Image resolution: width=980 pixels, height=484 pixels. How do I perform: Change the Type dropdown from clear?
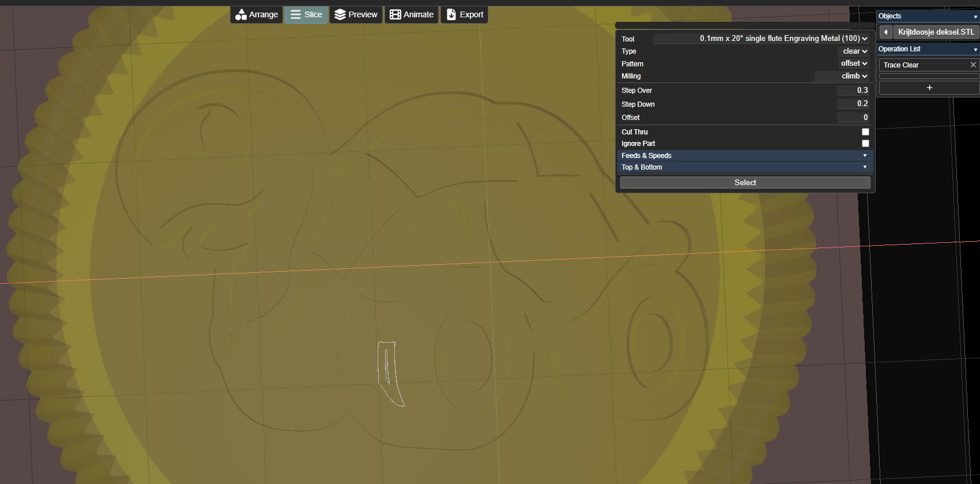coord(854,51)
